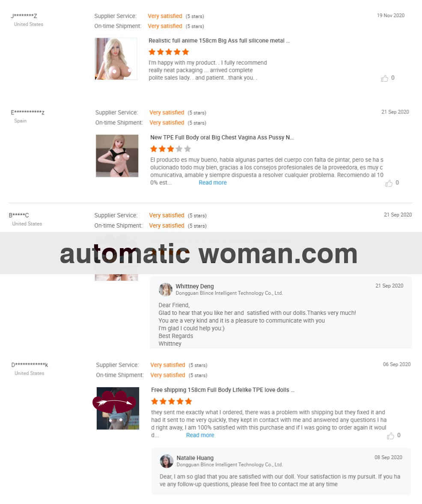Click the automatic woman.com banner overlay

click(x=211, y=253)
